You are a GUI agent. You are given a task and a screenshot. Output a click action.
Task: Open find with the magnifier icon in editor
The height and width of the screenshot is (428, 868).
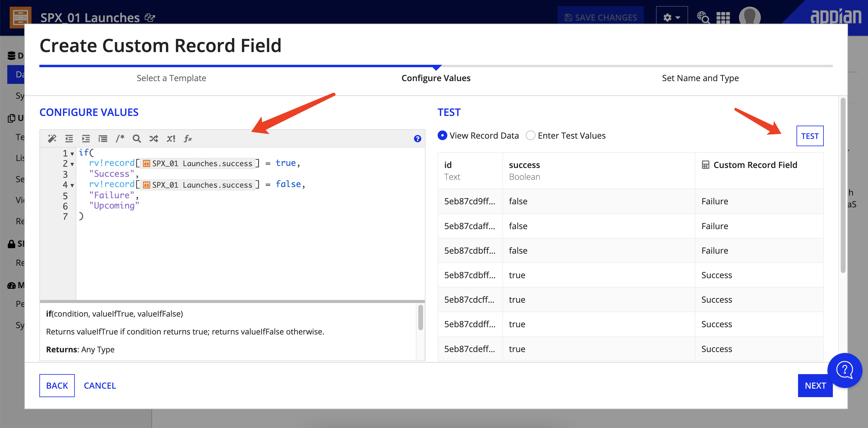(x=137, y=138)
